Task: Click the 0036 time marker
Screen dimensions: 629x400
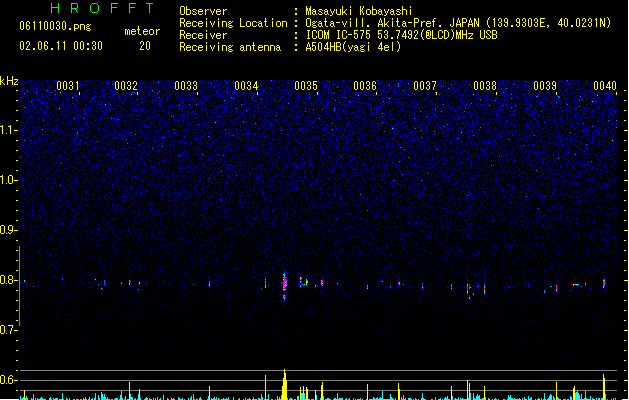Action: (365, 86)
